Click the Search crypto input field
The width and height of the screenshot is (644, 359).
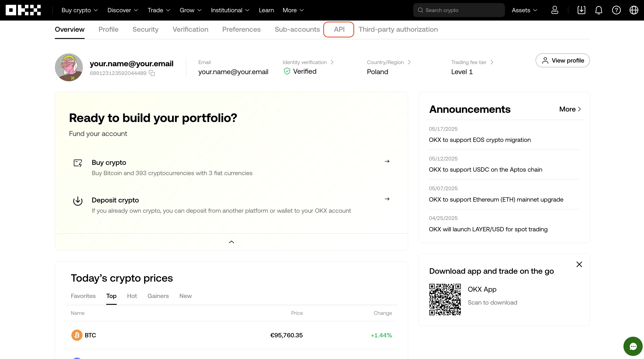[x=459, y=10]
